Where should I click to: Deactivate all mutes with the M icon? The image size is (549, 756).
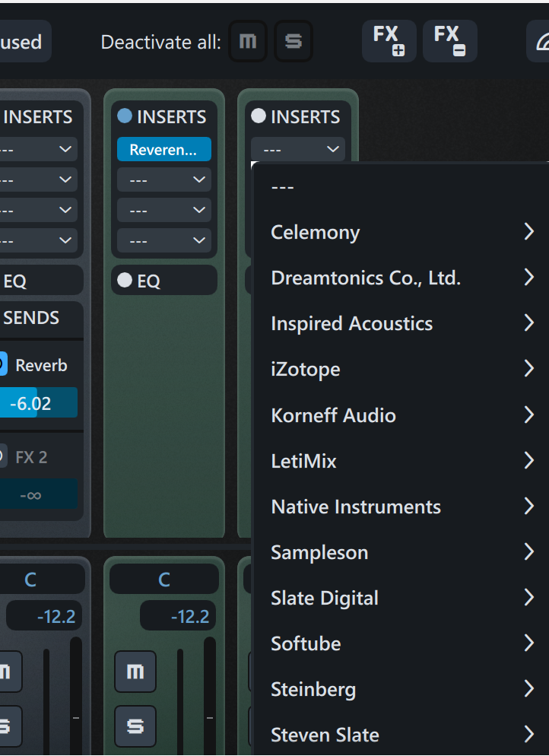[248, 41]
